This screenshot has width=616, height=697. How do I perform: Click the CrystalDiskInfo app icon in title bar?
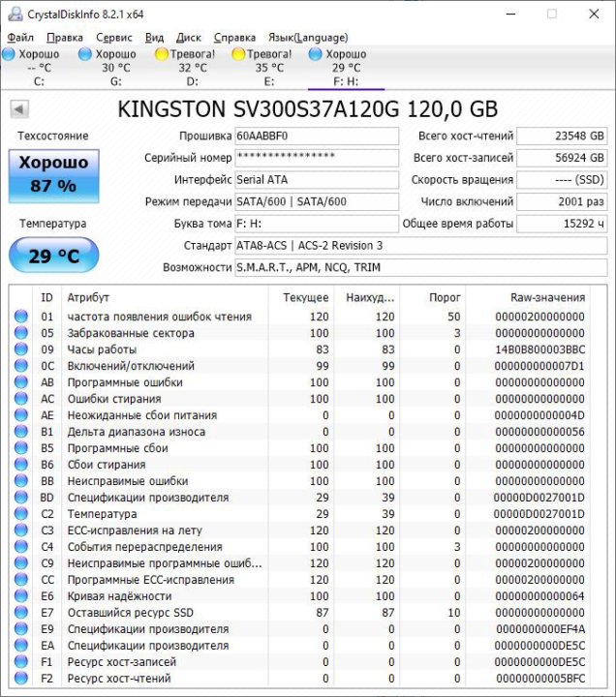coord(13,14)
